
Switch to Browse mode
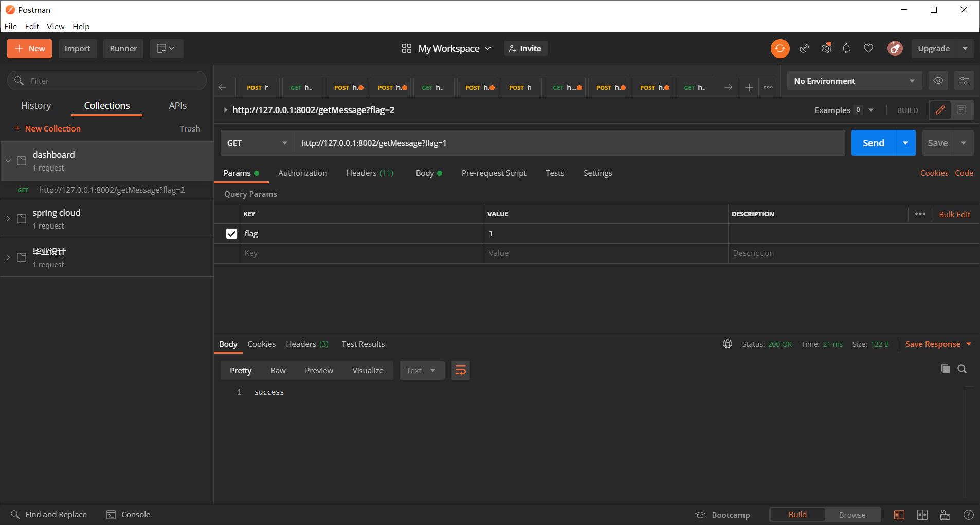click(852, 515)
